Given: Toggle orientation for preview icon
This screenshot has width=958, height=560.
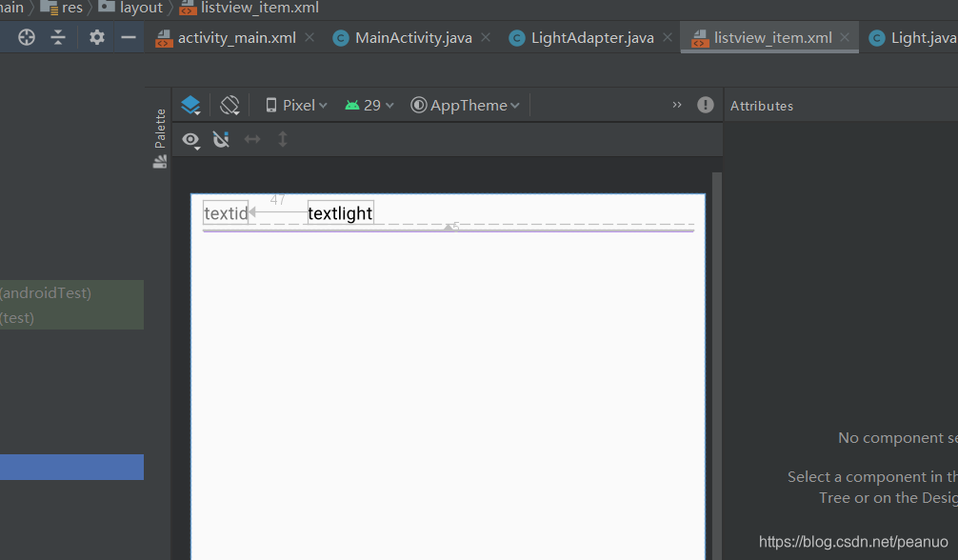Looking at the screenshot, I should (230, 105).
